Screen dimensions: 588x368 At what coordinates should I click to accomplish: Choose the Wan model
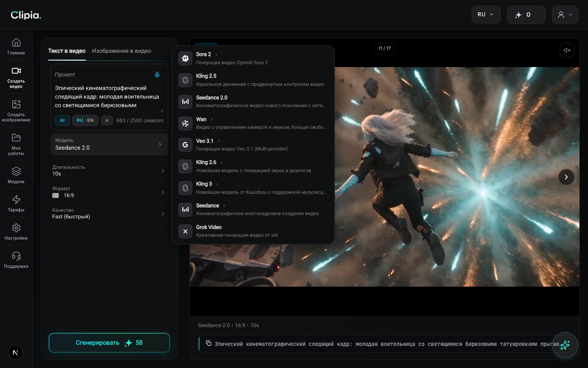pos(253,123)
